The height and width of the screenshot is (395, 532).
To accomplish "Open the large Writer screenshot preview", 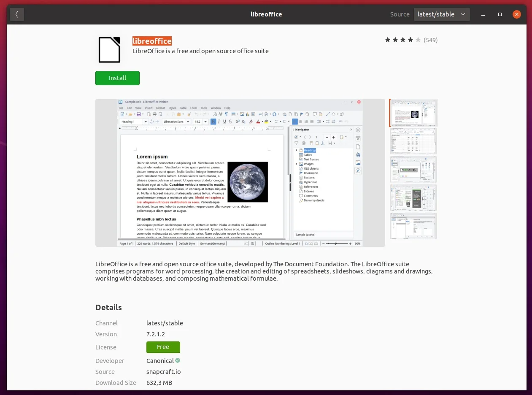I will 240,173.
